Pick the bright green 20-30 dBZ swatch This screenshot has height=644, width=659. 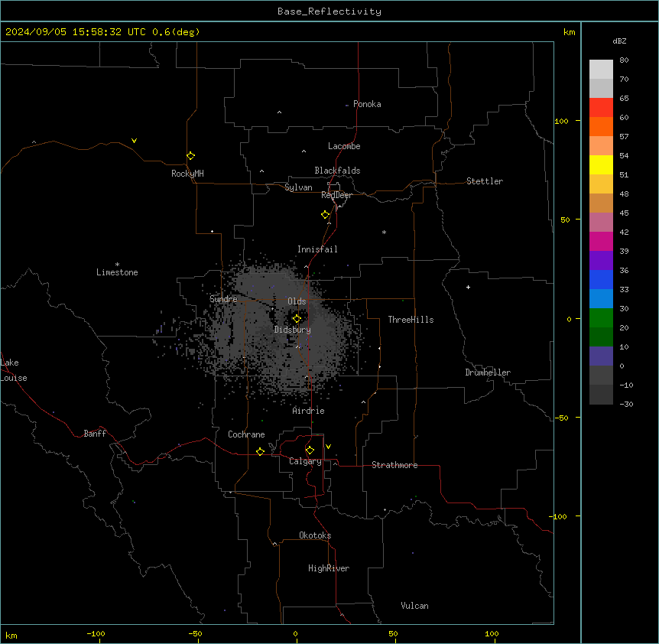pos(601,318)
